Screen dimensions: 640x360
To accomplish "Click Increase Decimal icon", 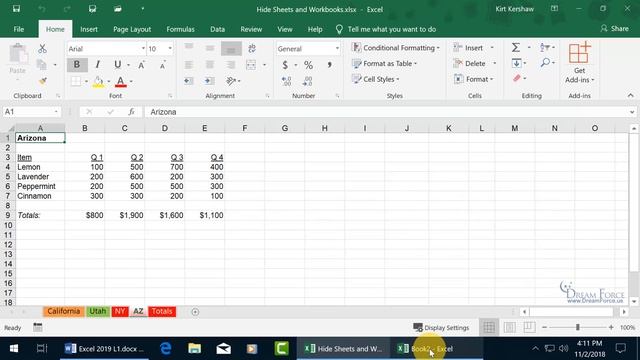I will [x=287, y=81].
